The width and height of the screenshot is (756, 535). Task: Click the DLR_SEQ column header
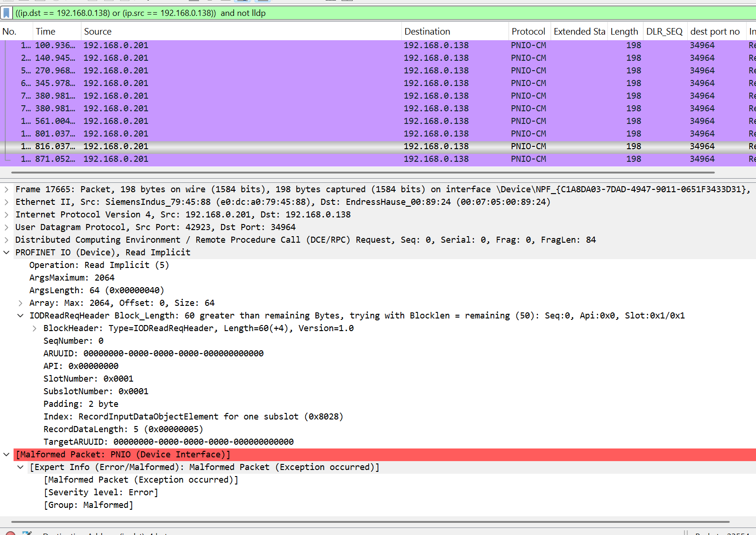665,31
